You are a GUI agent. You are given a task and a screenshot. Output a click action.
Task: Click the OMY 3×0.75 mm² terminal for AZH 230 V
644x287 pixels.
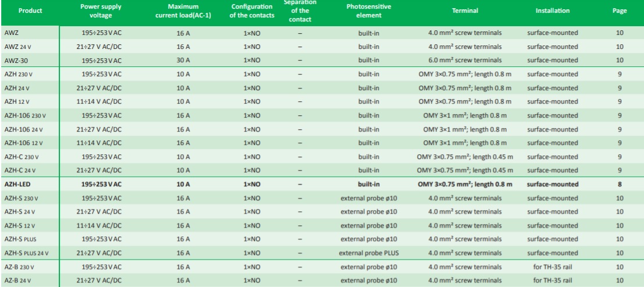pos(465,75)
